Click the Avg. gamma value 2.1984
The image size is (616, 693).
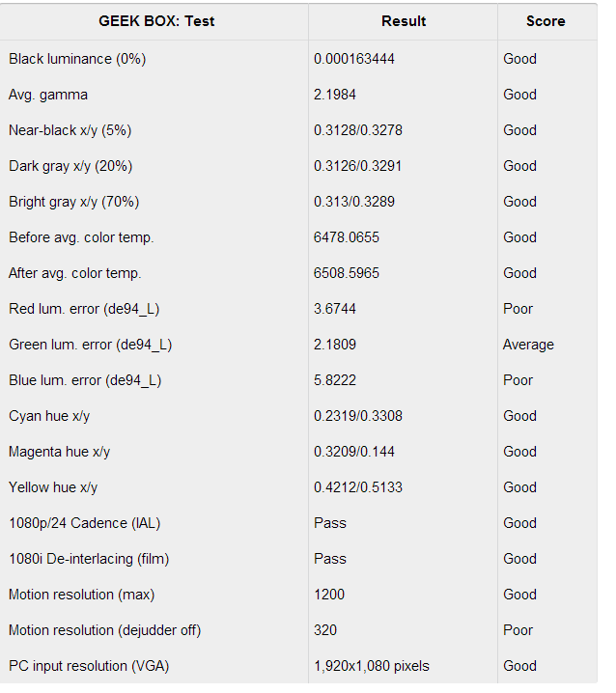(x=335, y=95)
